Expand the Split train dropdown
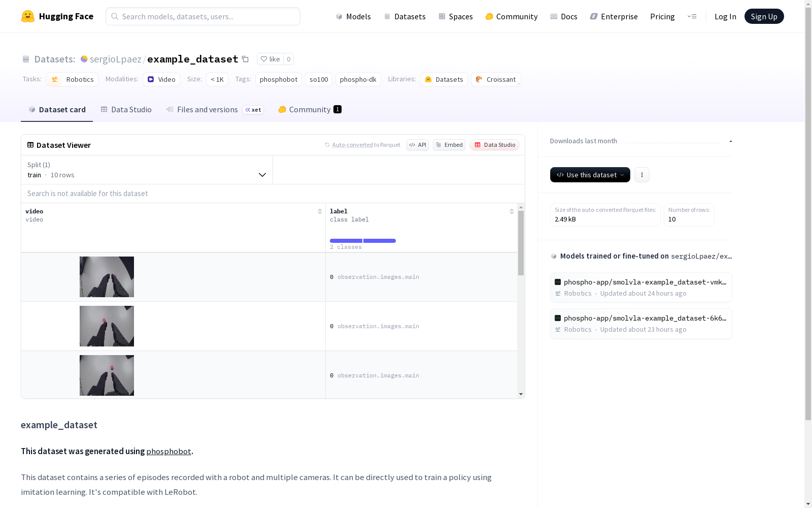 coord(147,170)
